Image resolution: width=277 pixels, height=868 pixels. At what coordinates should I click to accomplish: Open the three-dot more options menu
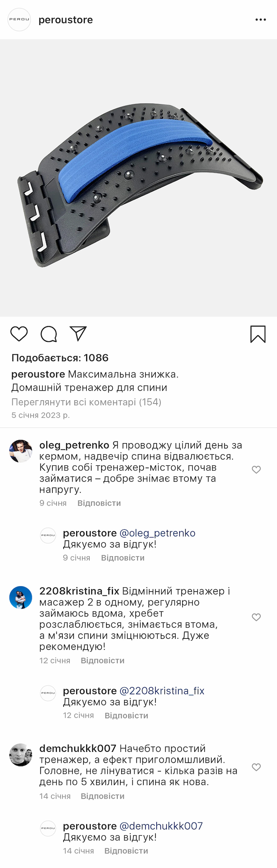pyautogui.click(x=261, y=20)
